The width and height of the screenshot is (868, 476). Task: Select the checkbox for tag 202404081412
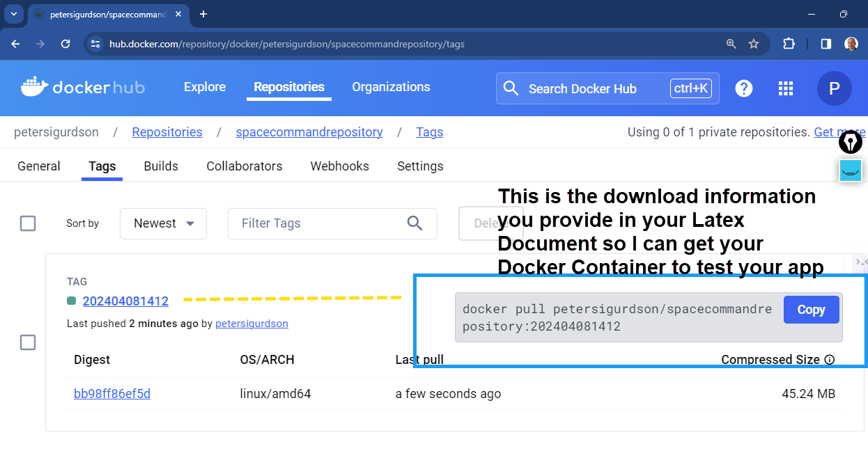[28, 342]
